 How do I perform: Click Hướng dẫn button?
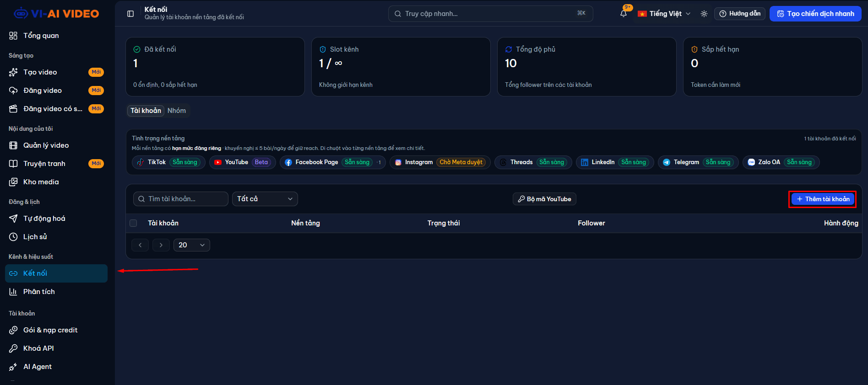740,14
